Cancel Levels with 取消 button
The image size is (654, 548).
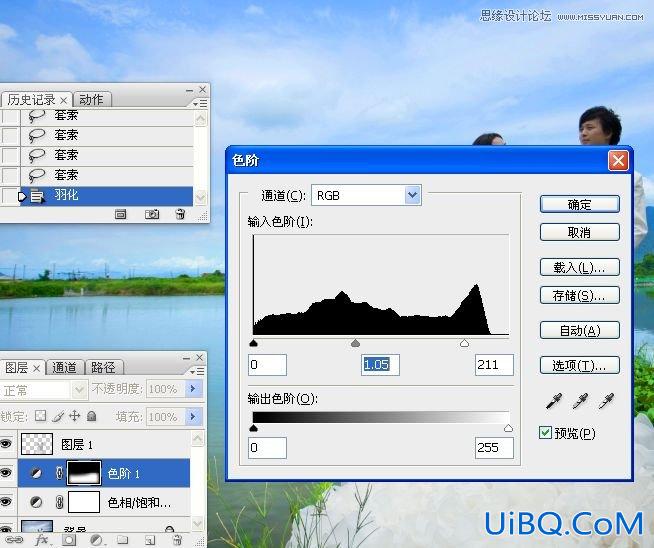click(579, 232)
